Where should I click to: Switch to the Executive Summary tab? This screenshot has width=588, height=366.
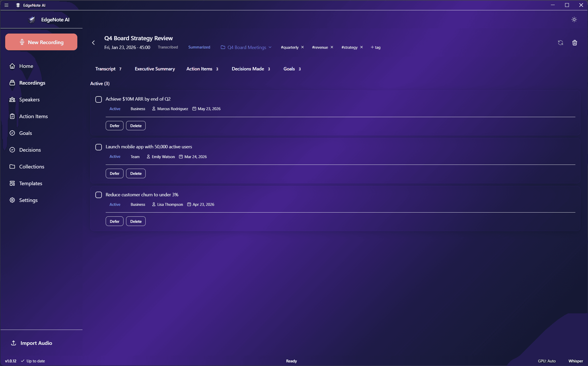[x=155, y=69]
